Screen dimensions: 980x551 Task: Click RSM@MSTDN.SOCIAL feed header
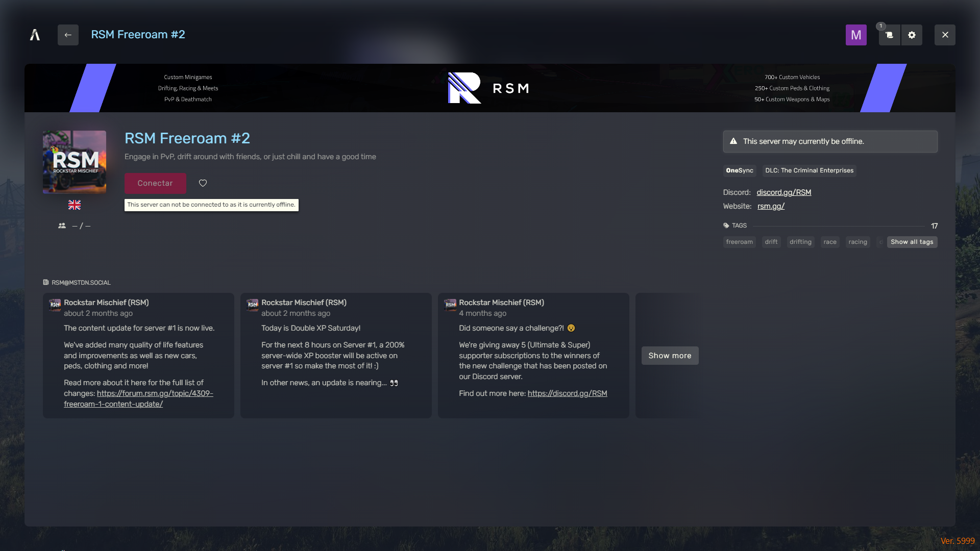tap(80, 282)
